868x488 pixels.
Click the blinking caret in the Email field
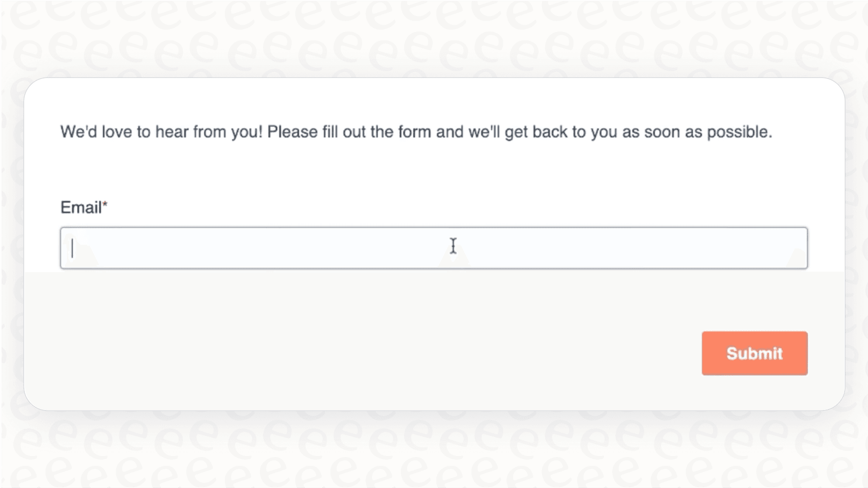point(72,248)
